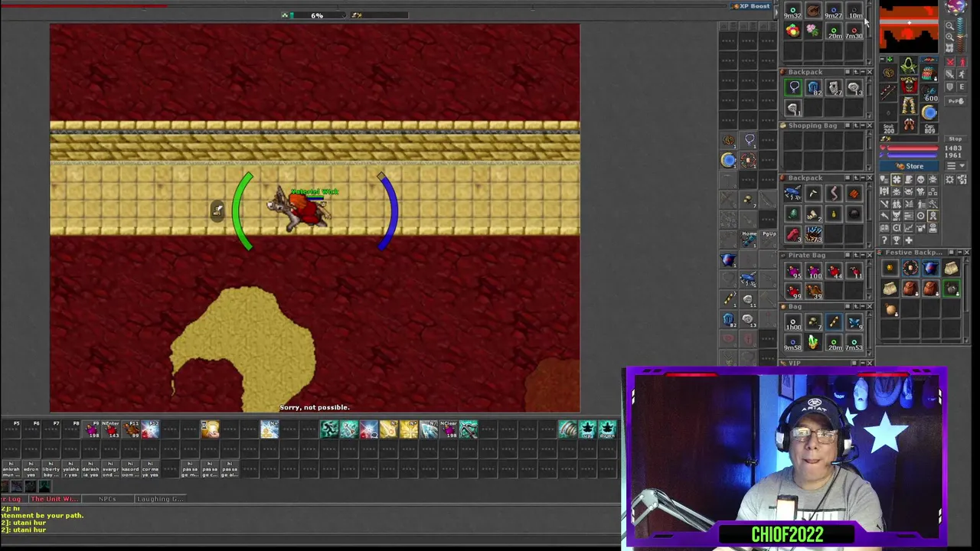Screen dimensions: 980x551
Task: Click the 'down' levitate hotkey icon
Action: point(607,429)
